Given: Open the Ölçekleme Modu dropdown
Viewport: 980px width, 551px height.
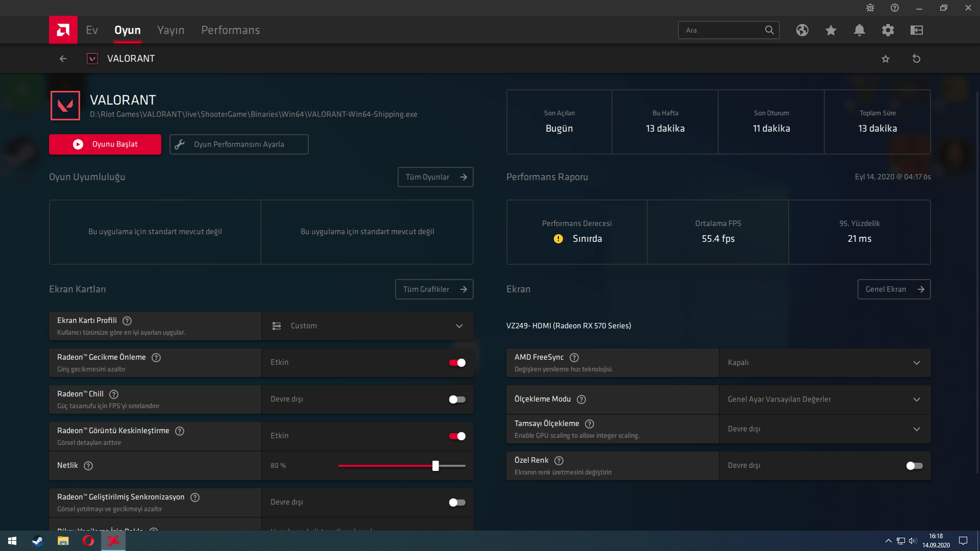Looking at the screenshot, I should pyautogui.click(x=825, y=399).
